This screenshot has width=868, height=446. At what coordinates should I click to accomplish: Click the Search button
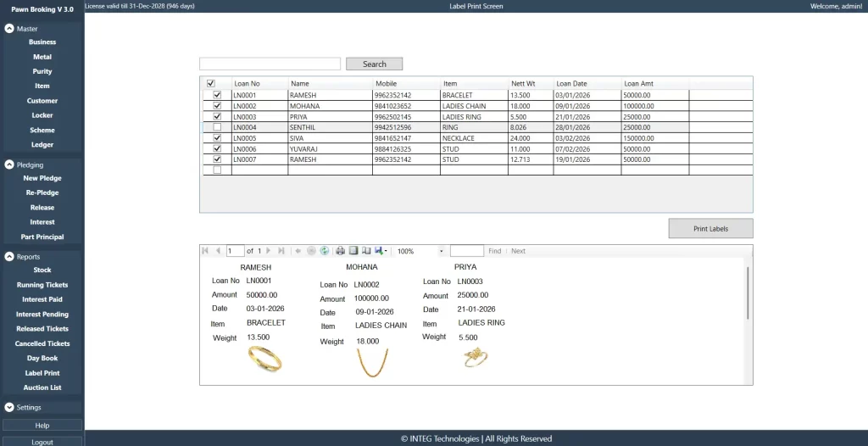[374, 64]
